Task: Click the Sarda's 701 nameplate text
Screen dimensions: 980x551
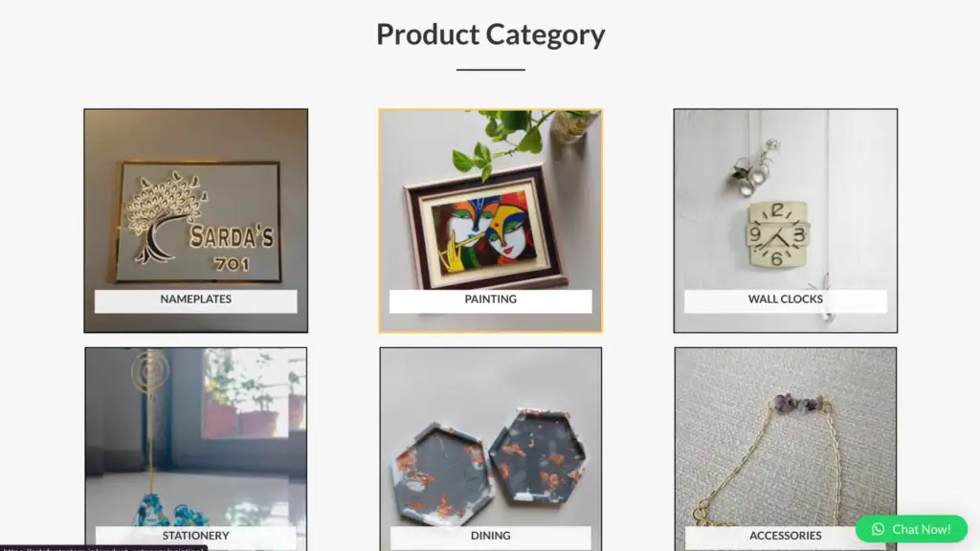Action: click(232, 248)
